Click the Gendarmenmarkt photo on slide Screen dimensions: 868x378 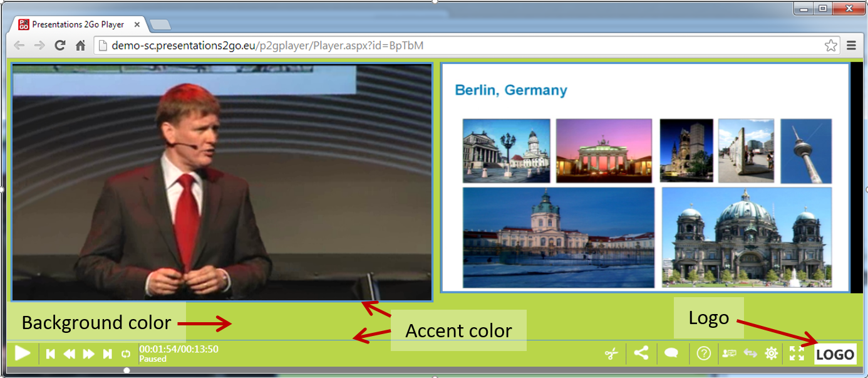(x=507, y=150)
